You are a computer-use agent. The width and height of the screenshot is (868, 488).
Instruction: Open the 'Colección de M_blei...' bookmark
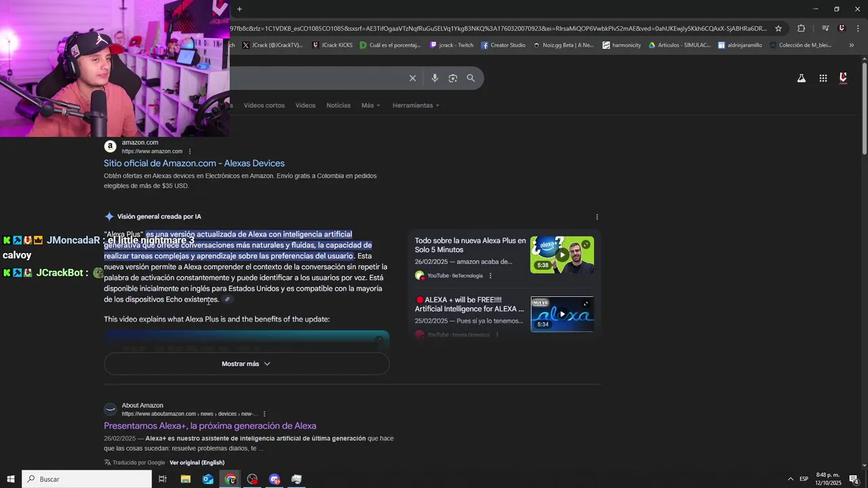point(800,45)
